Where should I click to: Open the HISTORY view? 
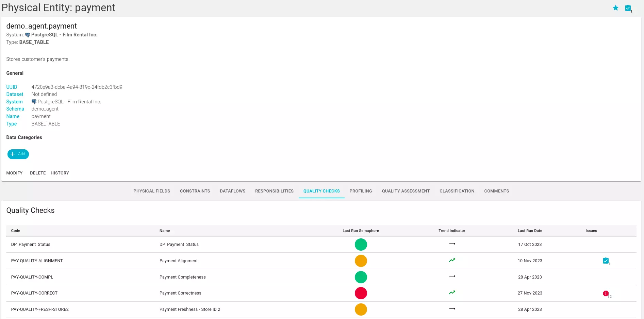[60, 173]
